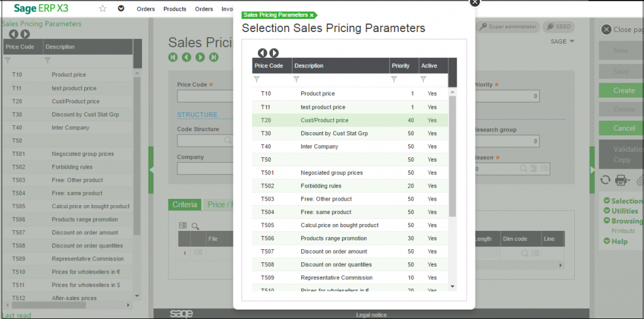644x319 pixels.
Task: Click the Super administrator badge
Action: tap(508, 26)
